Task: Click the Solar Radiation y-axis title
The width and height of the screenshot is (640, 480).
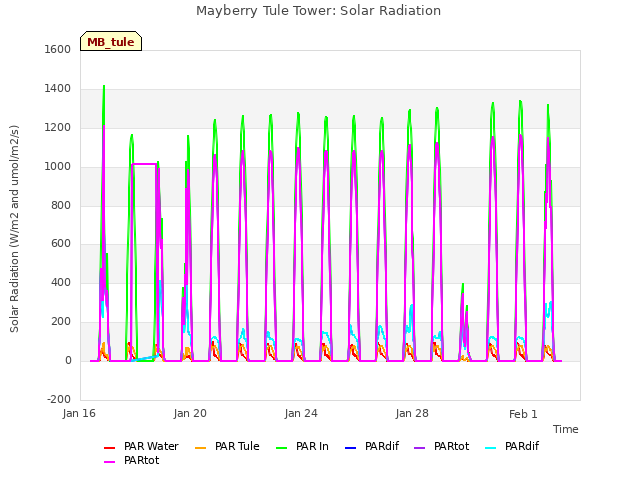Action: point(14,229)
